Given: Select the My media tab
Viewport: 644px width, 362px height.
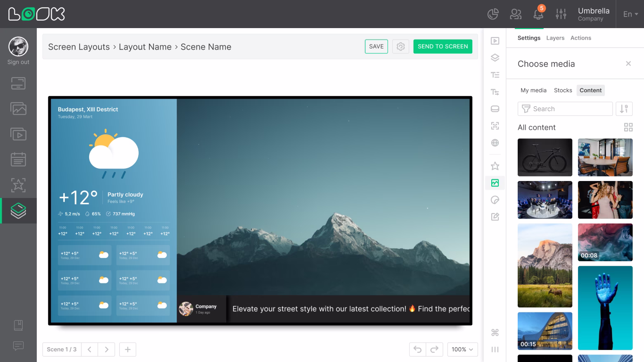Looking at the screenshot, I should pos(533,90).
